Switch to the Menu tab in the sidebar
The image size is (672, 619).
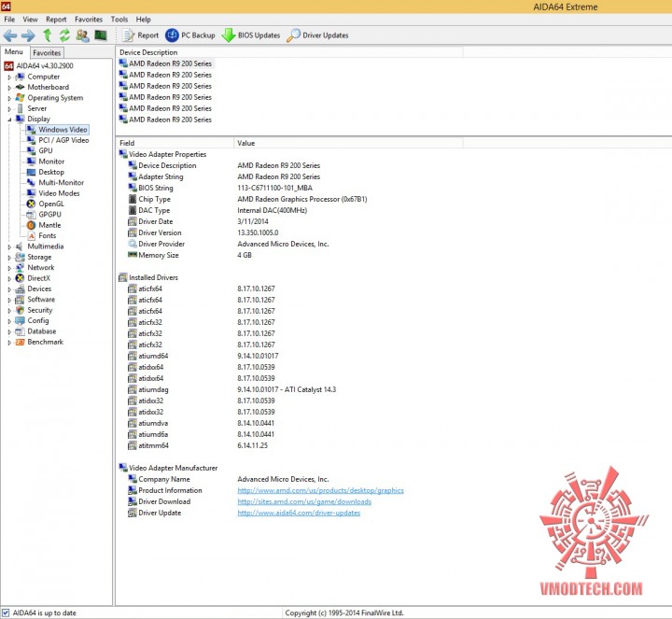click(x=14, y=52)
